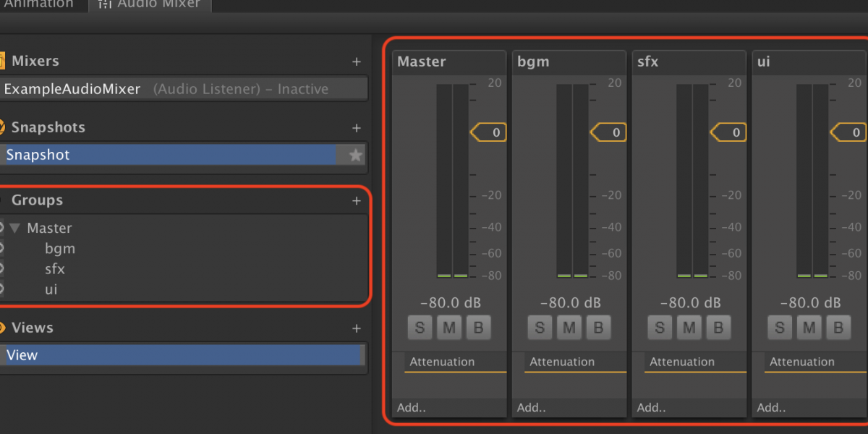Solo the sfx group channel
The height and width of the screenshot is (434, 868).
(660, 328)
